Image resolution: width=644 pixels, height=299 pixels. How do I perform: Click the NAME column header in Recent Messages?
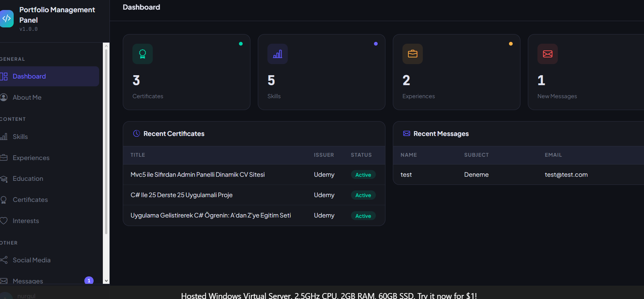click(409, 155)
